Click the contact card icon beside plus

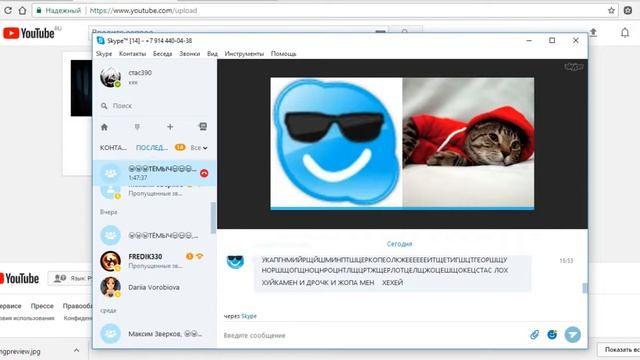point(202,127)
